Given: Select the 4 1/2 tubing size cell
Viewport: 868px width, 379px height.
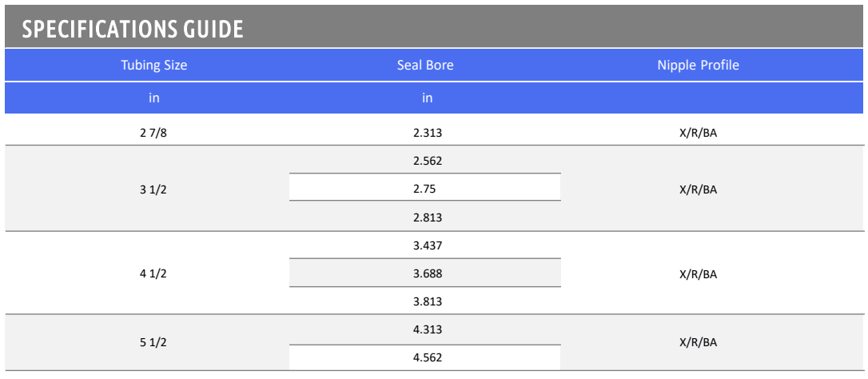Looking at the screenshot, I should [x=153, y=274].
